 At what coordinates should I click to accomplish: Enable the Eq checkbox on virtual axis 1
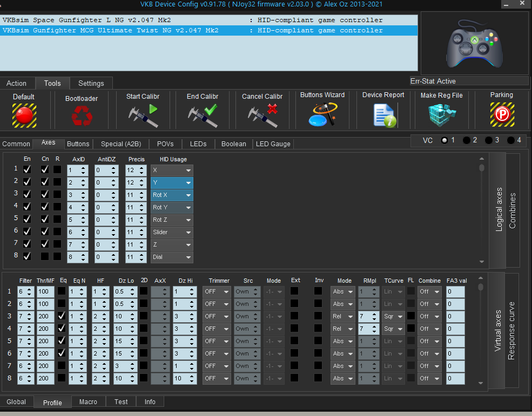click(x=62, y=291)
